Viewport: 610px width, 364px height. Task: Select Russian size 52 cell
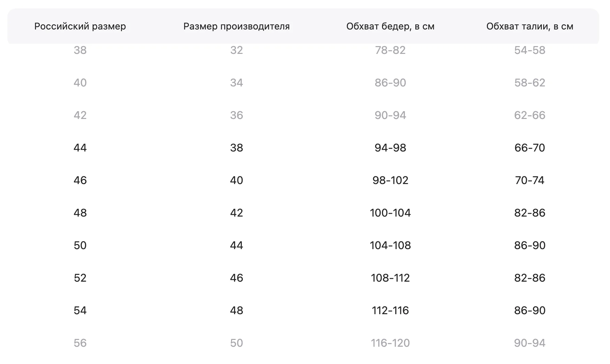pos(80,278)
